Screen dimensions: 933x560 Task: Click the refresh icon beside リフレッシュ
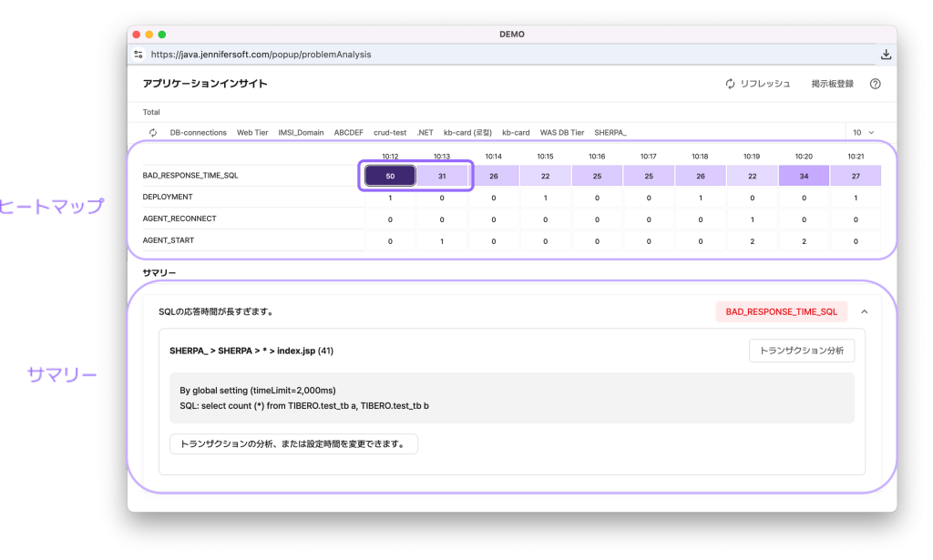coord(730,84)
